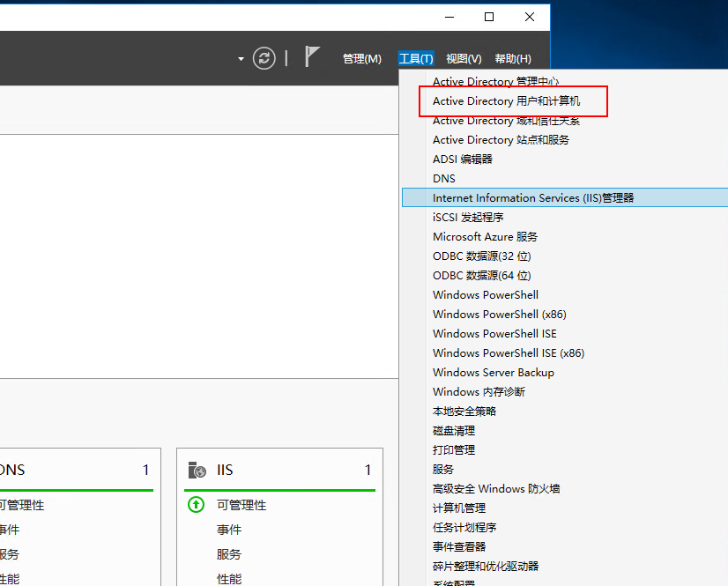Click 服务 link in the IIS tile
The image size is (728, 586).
pos(229,554)
